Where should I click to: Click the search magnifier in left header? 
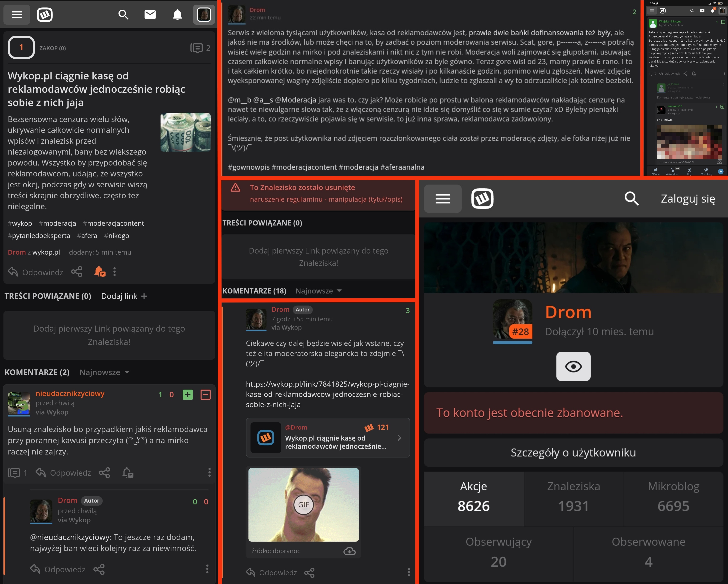point(123,14)
